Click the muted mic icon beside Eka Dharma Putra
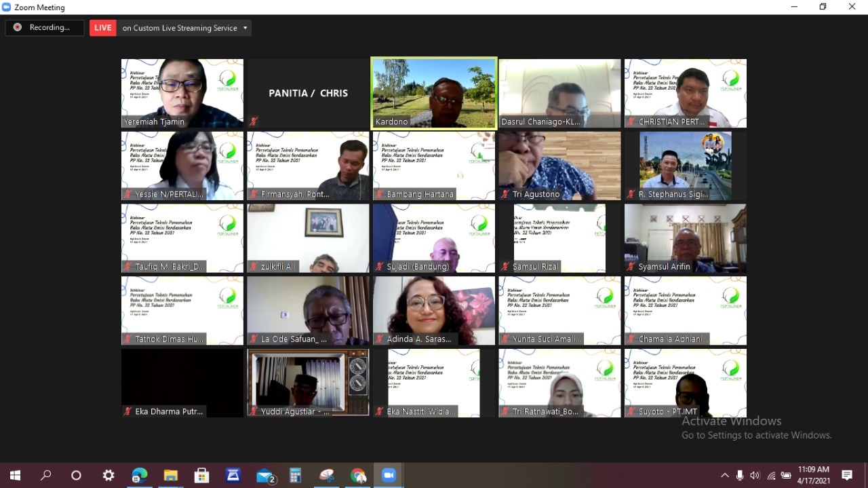The width and height of the screenshot is (868, 488). pyautogui.click(x=127, y=411)
